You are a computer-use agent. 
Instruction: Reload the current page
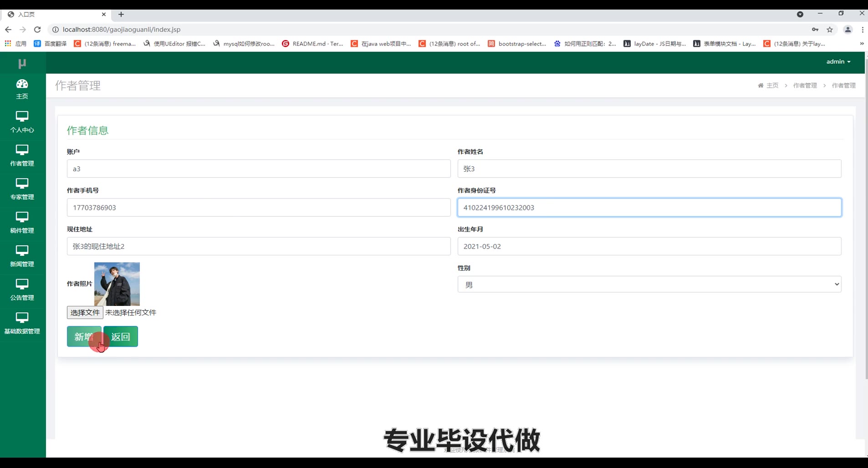click(37, 29)
